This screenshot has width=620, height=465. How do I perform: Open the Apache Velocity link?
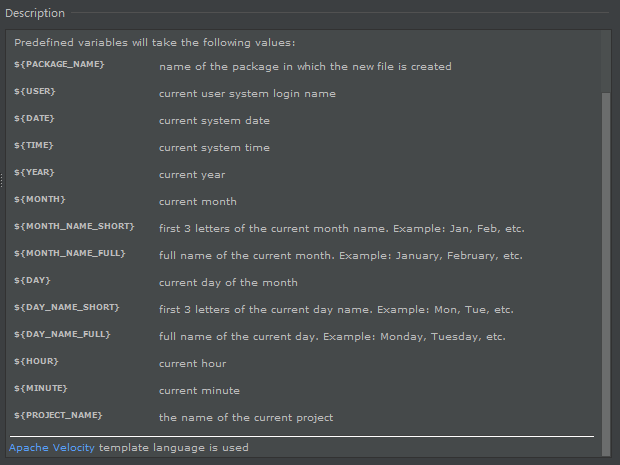(x=52, y=448)
